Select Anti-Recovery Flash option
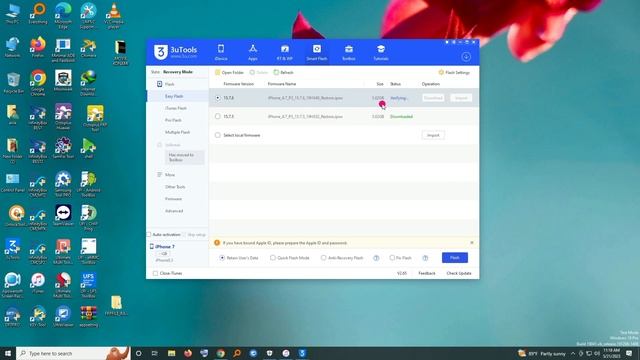The image size is (640, 360). pyautogui.click(x=323, y=258)
